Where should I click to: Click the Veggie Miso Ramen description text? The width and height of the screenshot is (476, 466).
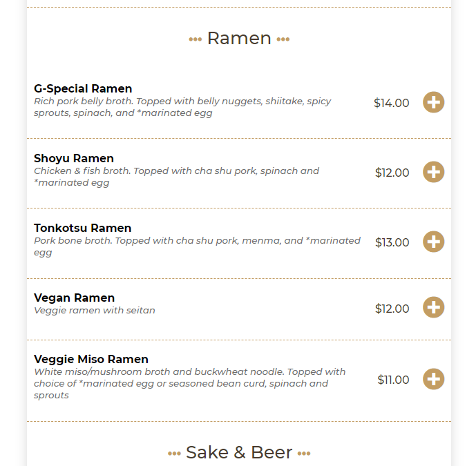(187, 383)
